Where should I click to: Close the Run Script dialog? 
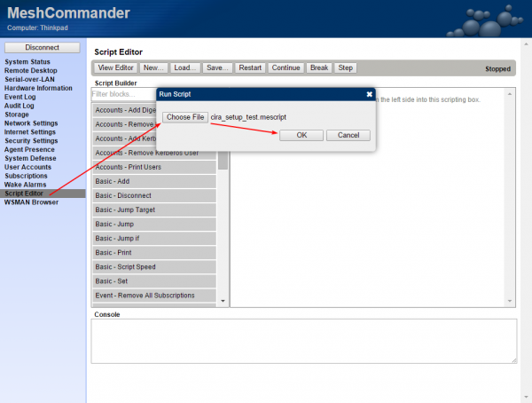coord(369,93)
